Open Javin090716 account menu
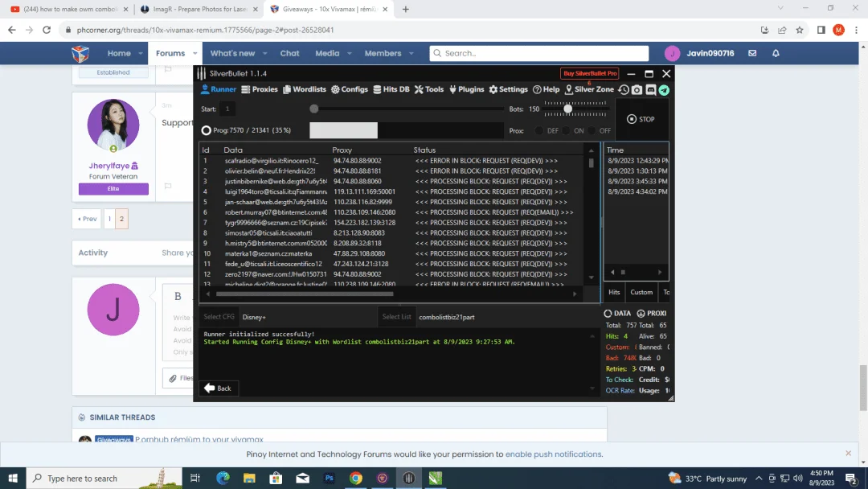Viewport: 868px width, 489px height. pos(700,53)
